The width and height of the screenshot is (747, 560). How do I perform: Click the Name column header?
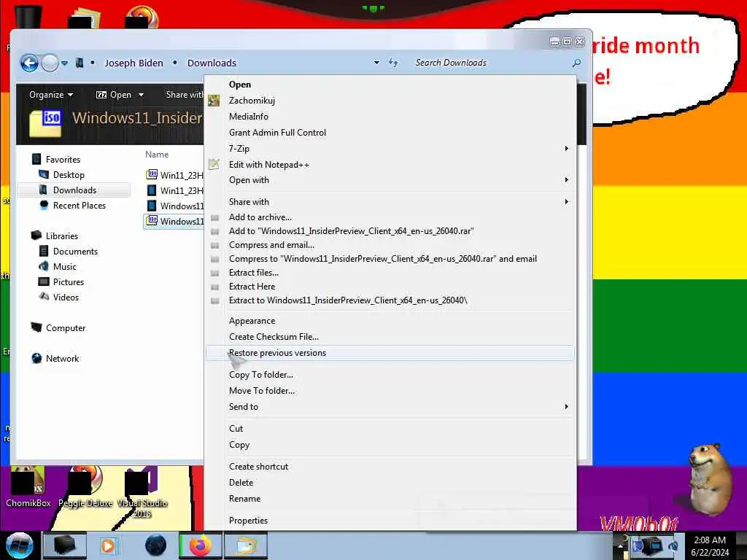pyautogui.click(x=157, y=155)
